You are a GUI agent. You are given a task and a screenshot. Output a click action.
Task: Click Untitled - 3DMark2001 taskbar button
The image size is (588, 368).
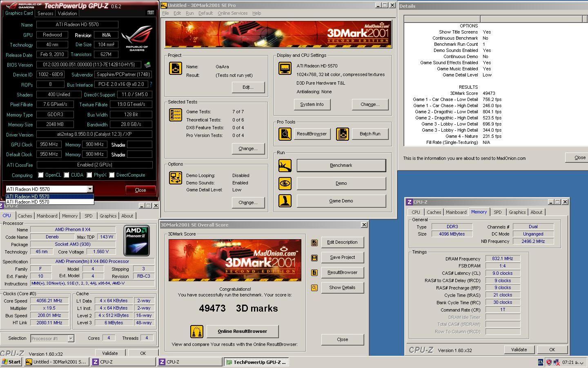(x=56, y=362)
